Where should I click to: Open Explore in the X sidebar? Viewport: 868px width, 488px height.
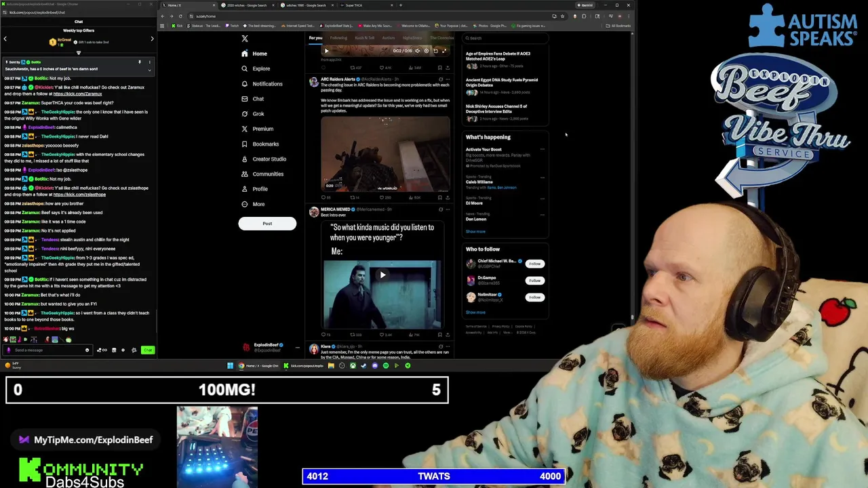pyautogui.click(x=256, y=68)
